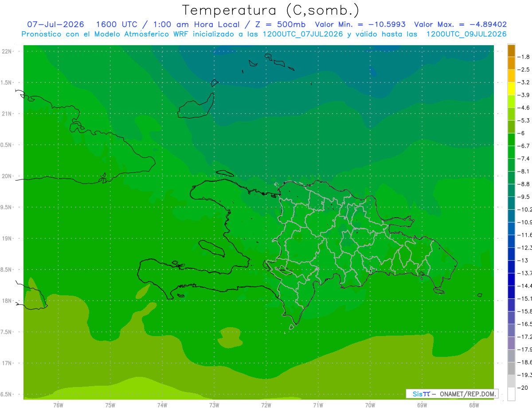Click the '-7.4' colorbar label
The width and height of the screenshot is (532, 411).
tap(524, 159)
